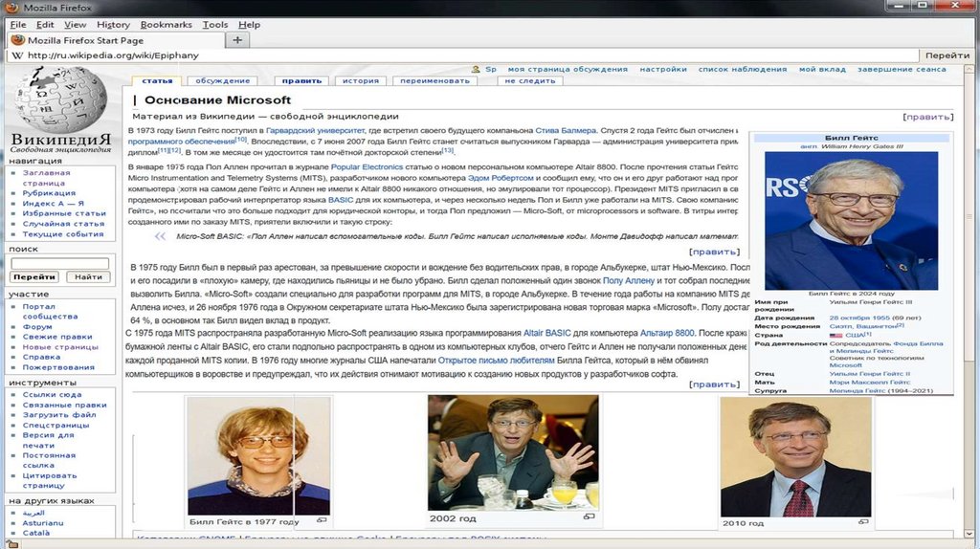The width and height of the screenshot is (980, 549).
Task: Click the Wikipedia globe logo
Action: 60,99
